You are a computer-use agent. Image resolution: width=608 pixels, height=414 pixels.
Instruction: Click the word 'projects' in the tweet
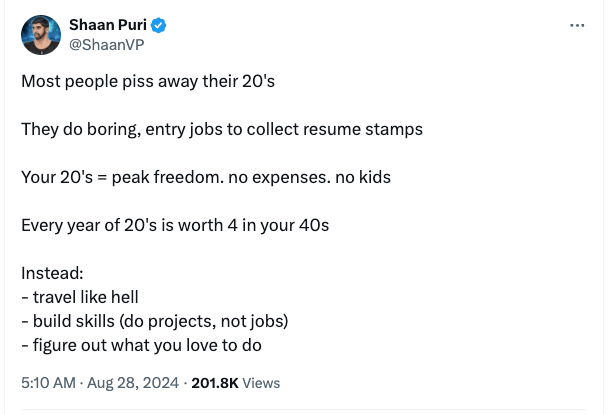182,322
